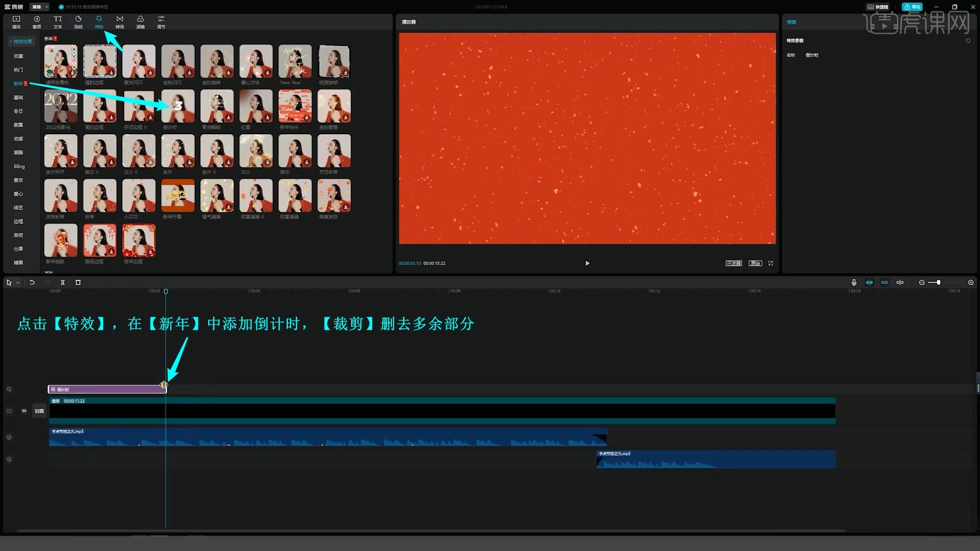Select the Bling effects category
The image size is (980, 551).
(x=19, y=166)
